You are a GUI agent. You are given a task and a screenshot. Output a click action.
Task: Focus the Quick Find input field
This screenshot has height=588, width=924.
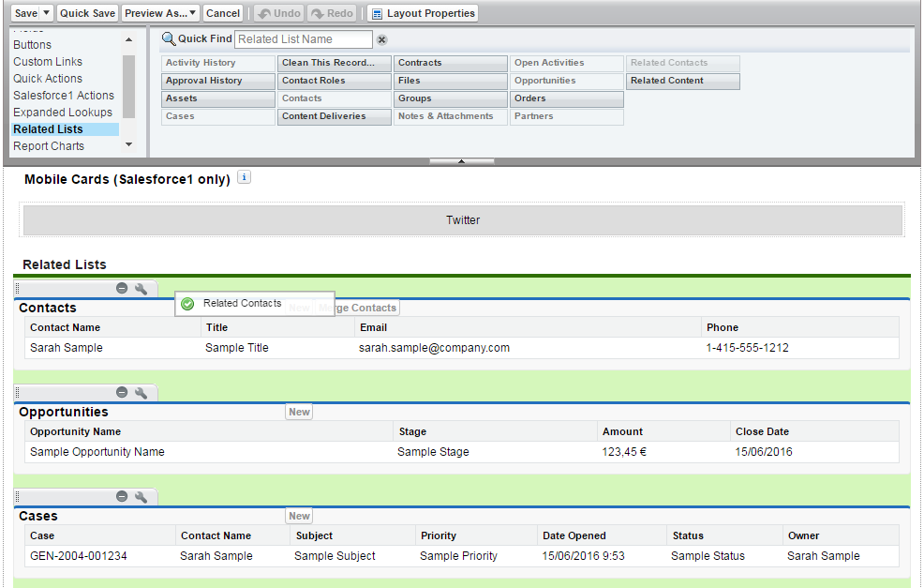[303, 39]
